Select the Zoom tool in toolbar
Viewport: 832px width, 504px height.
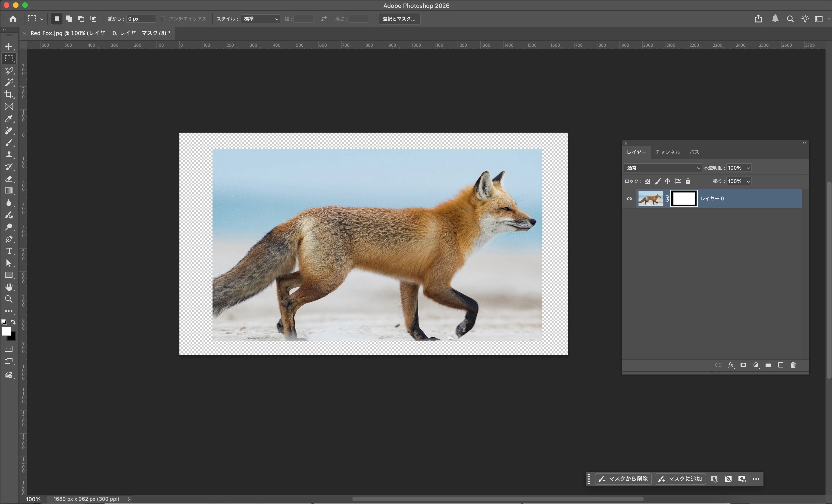pos(9,299)
